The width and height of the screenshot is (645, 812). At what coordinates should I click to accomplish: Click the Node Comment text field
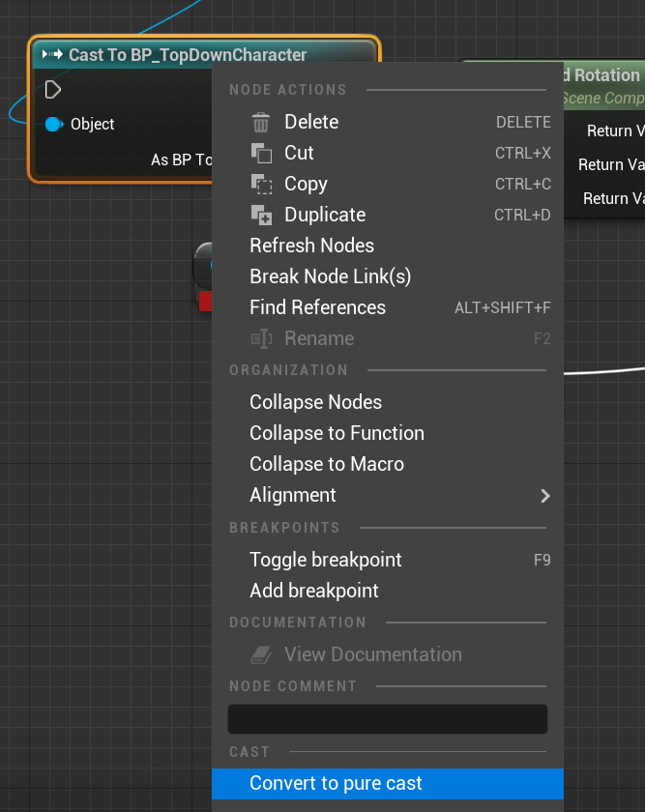(387, 719)
